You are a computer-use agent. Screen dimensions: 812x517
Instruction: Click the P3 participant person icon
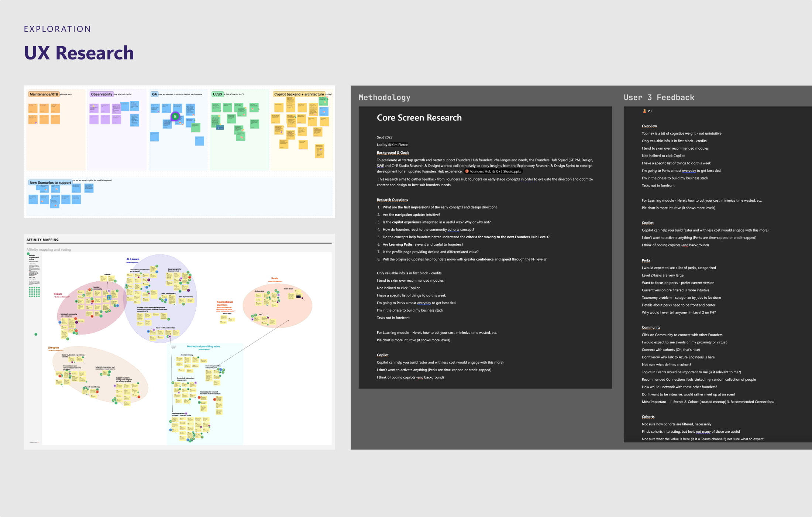point(644,111)
